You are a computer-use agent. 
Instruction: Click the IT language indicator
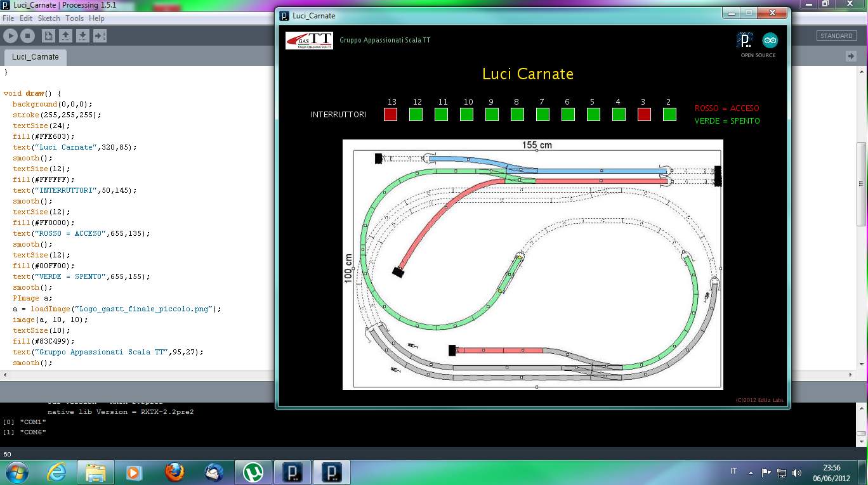tap(733, 471)
